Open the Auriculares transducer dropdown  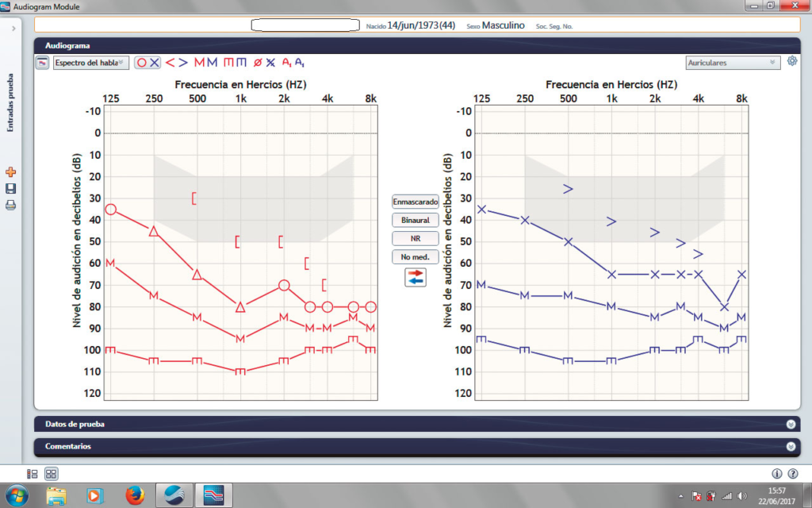click(x=732, y=63)
